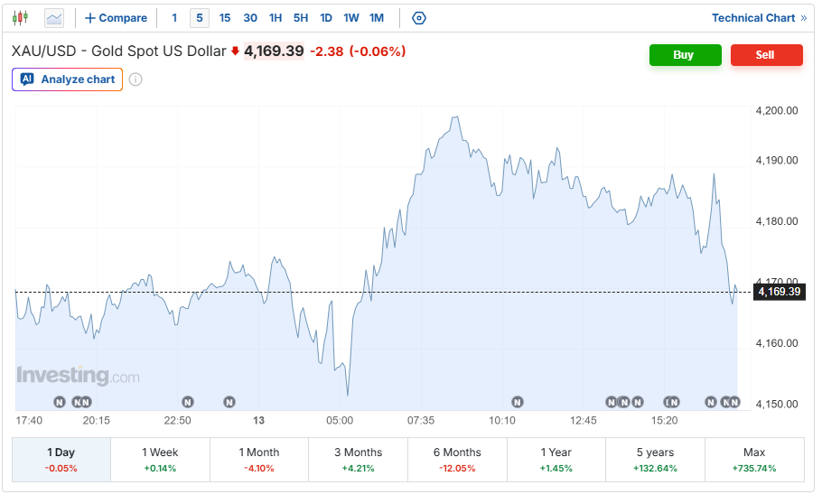Viewport: 822px width, 504px height.
Task: Click the green Buy button
Action: pyautogui.click(x=686, y=55)
